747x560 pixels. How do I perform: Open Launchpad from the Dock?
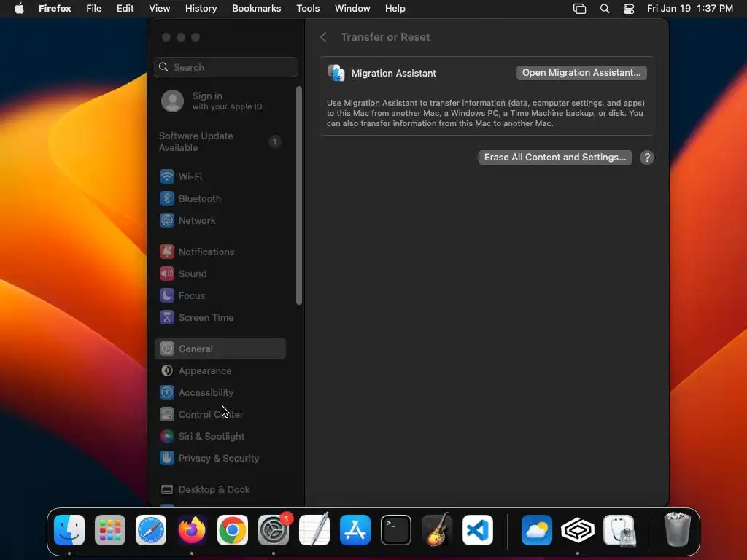point(110,530)
